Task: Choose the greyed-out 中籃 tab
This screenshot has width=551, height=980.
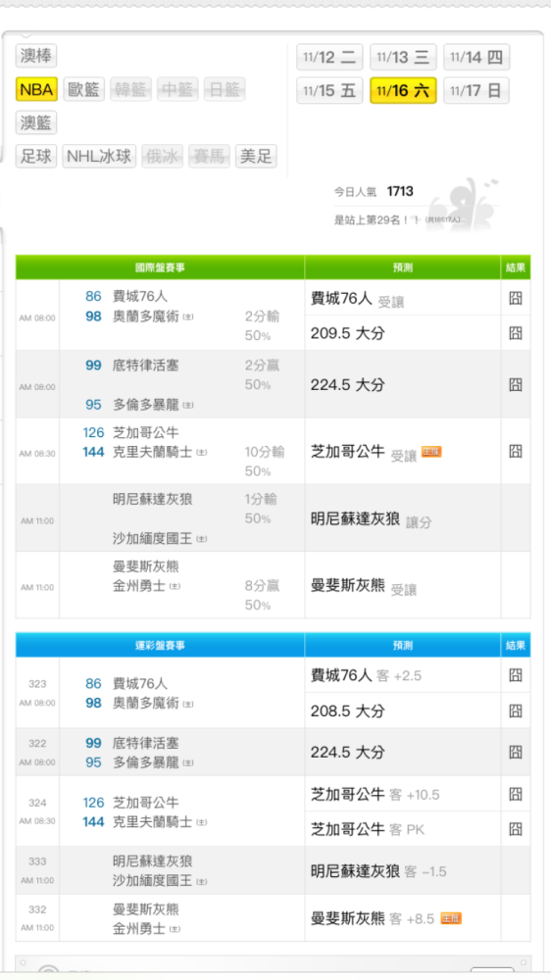Action: click(x=177, y=89)
